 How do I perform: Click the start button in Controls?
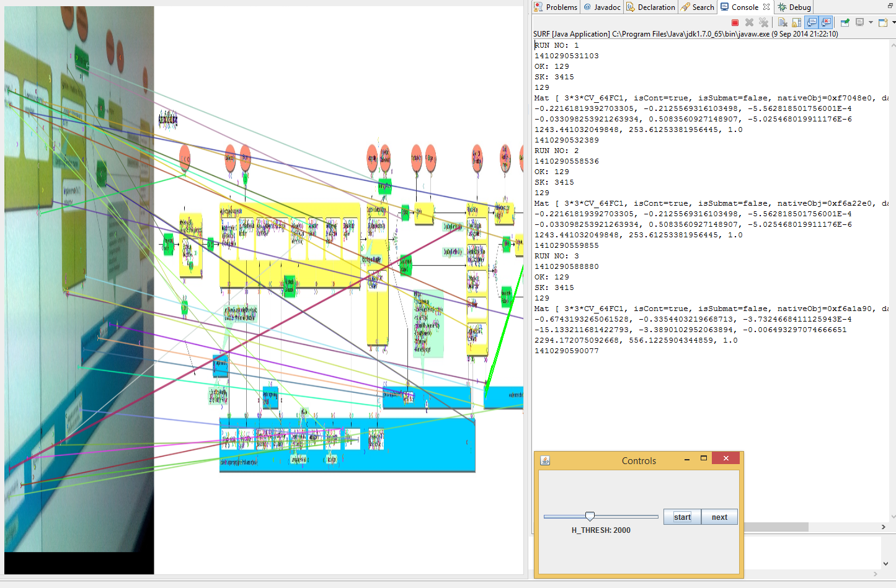pos(682,517)
